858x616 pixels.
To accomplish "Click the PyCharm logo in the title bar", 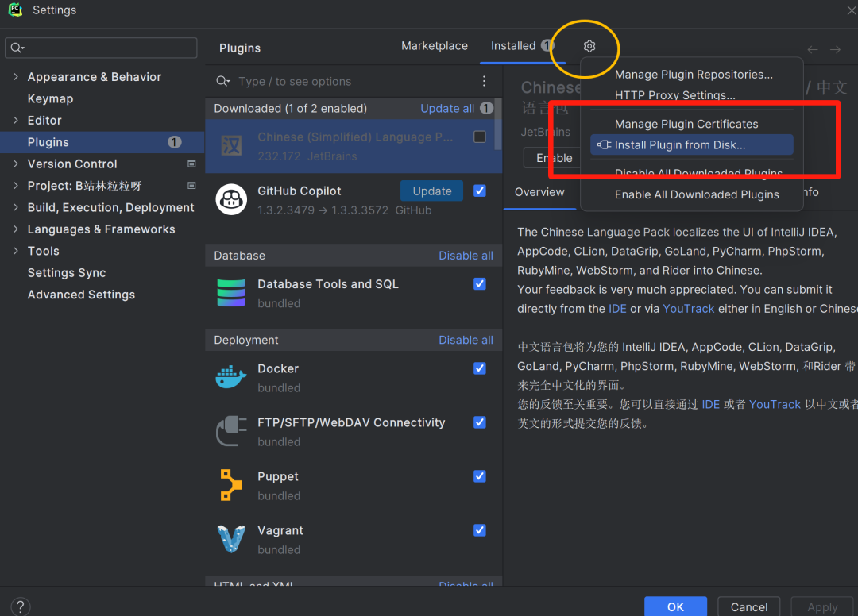I will click(15, 10).
